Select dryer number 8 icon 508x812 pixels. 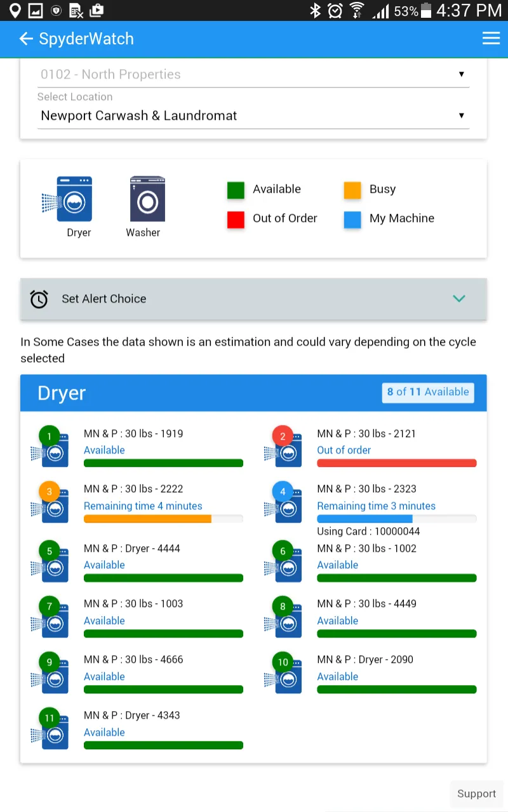(283, 617)
